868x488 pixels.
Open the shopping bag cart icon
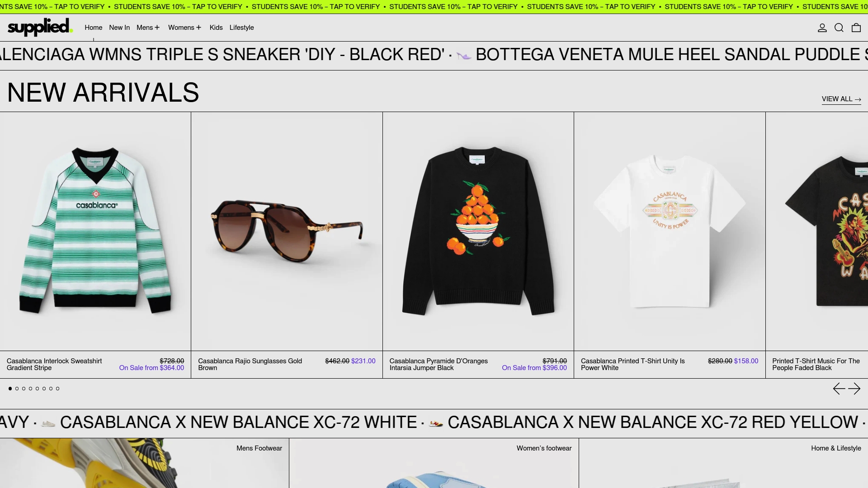[856, 28]
